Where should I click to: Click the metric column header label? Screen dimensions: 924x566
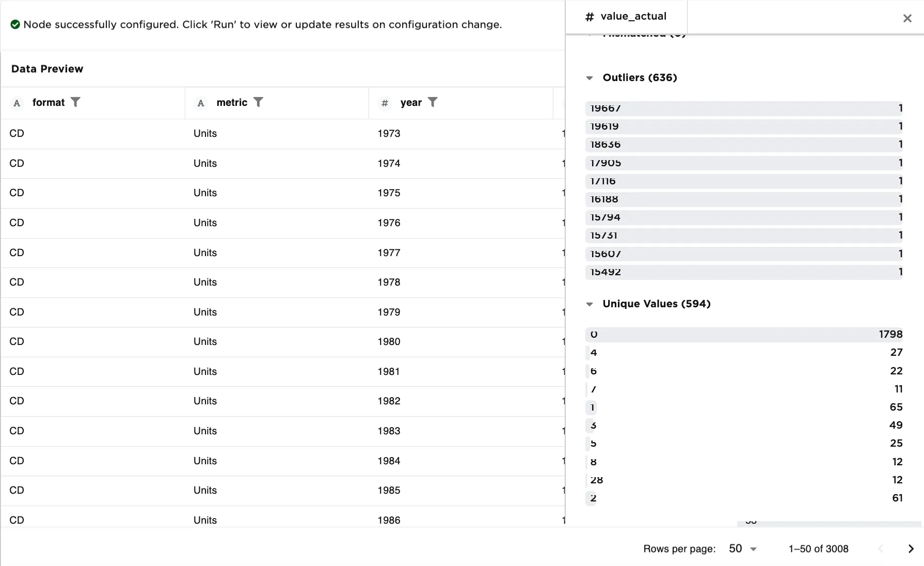pos(232,103)
